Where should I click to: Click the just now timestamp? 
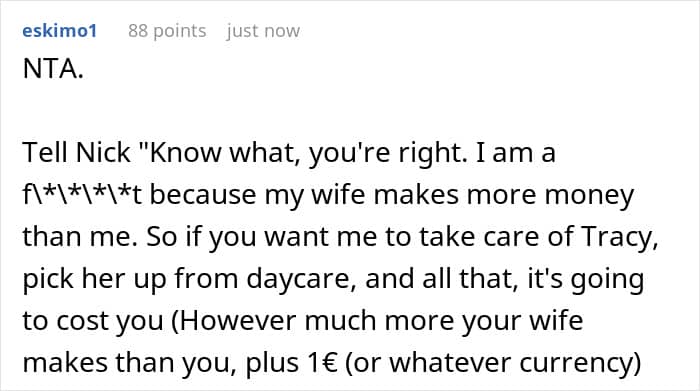(x=263, y=31)
